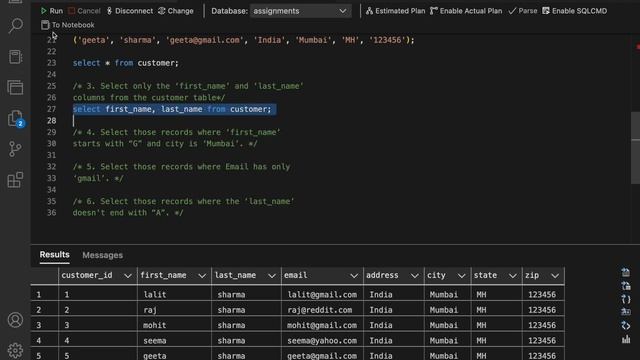The width and height of the screenshot is (640, 360).
Task: Open zip column dropdown
Action: pos(555,276)
